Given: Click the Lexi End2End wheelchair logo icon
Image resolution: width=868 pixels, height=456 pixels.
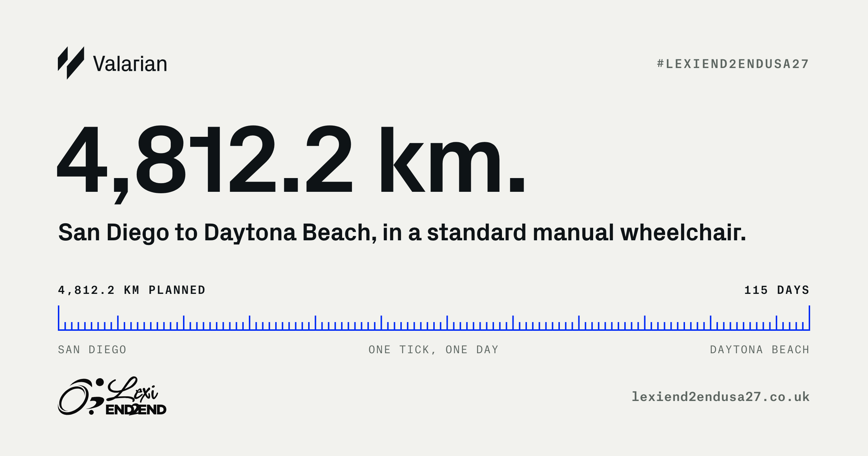Looking at the screenshot, I should point(81,397).
